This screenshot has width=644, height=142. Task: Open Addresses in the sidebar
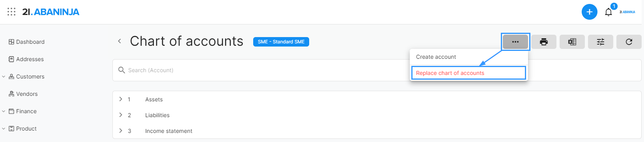[x=26, y=59]
